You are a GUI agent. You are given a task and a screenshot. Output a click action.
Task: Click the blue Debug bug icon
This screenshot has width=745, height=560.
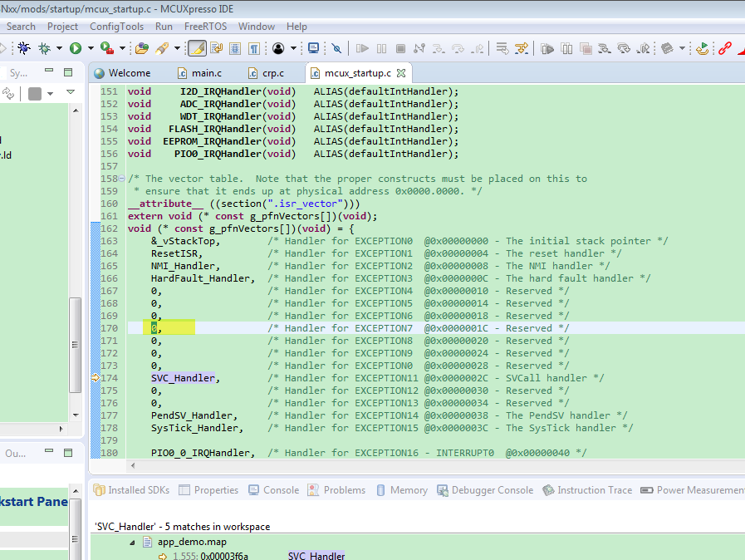coord(23,48)
